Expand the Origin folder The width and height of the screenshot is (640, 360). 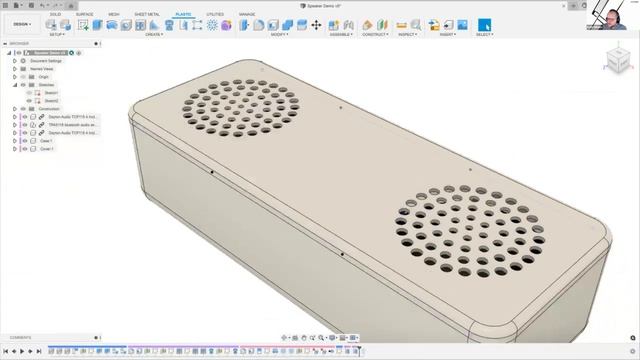tap(15, 77)
